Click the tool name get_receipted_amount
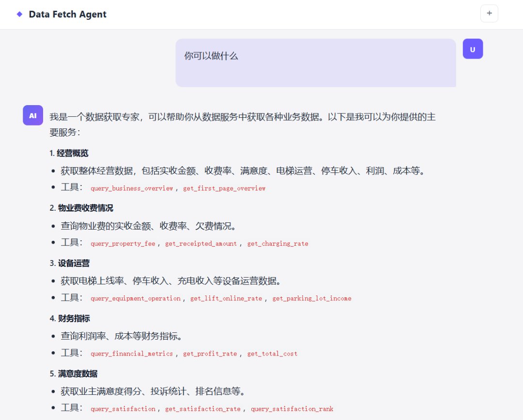Screen dimensions: 523x420 pos(201,244)
